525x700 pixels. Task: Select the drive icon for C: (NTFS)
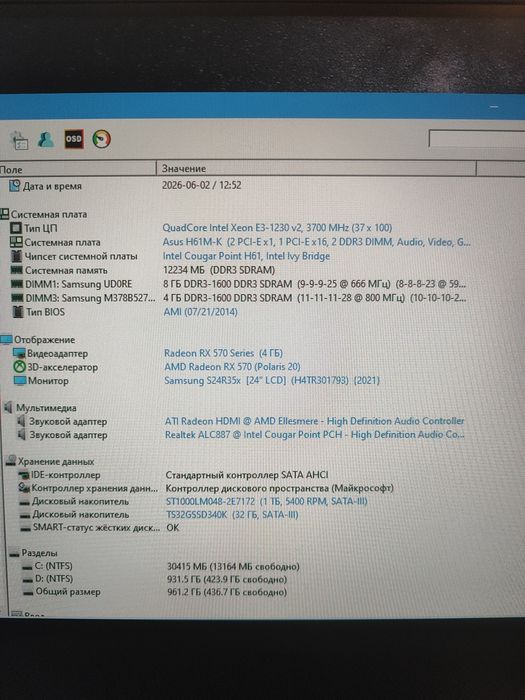tap(28, 567)
